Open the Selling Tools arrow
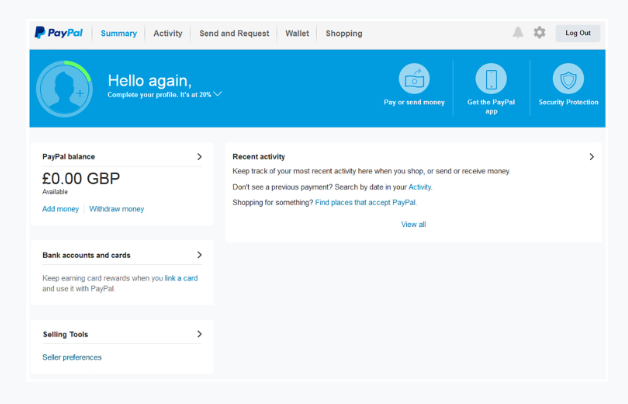 pyautogui.click(x=199, y=334)
